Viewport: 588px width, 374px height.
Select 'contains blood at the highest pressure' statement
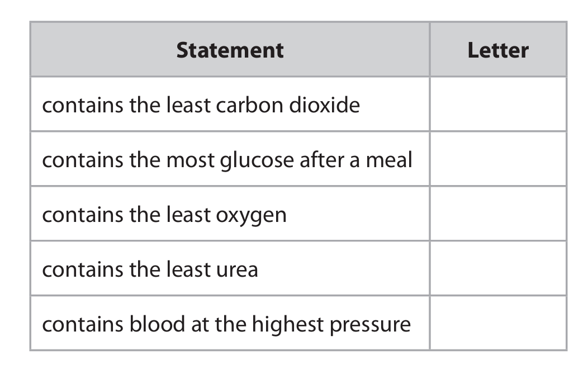point(226,324)
